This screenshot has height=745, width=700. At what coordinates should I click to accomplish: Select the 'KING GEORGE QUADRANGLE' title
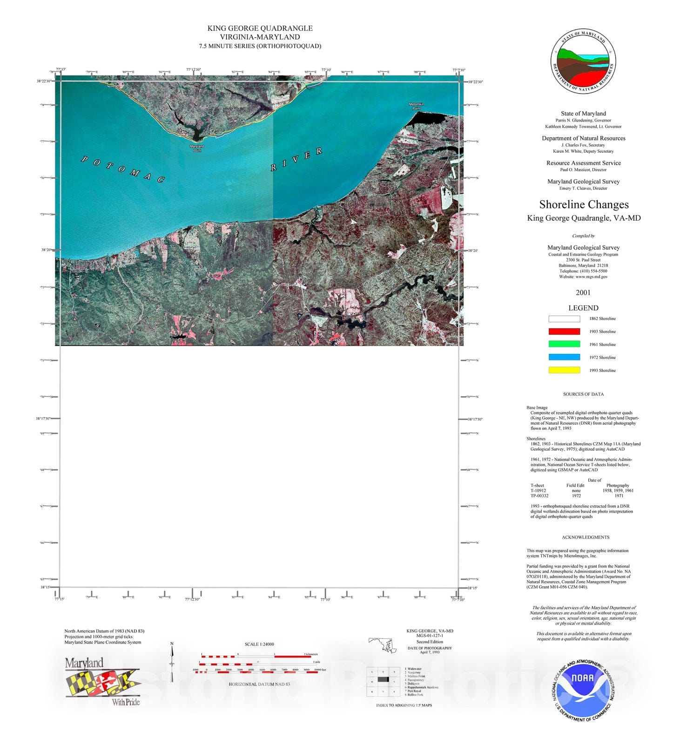point(260,28)
